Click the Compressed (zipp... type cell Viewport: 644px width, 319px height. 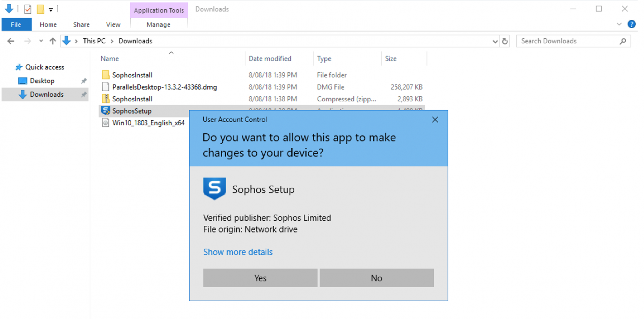click(347, 99)
